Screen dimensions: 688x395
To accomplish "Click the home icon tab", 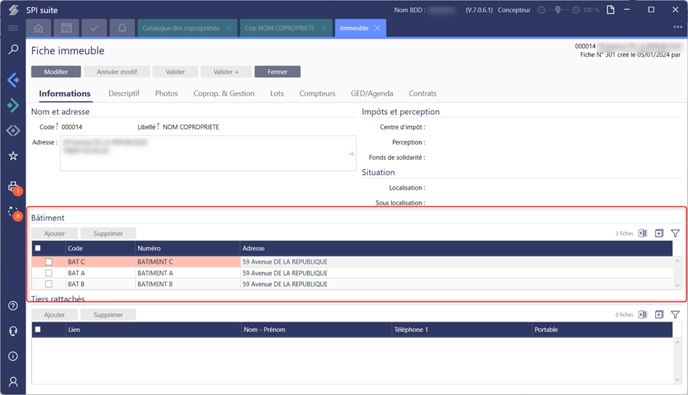I will [39, 28].
